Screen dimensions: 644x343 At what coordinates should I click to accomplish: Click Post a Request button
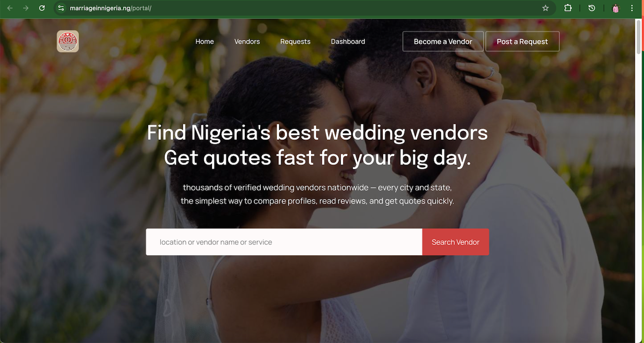click(x=522, y=41)
